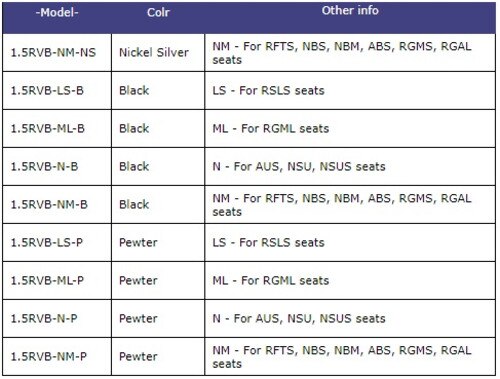Click info text in 1.5RVB-N-B row
500x379 pixels.
(x=299, y=167)
